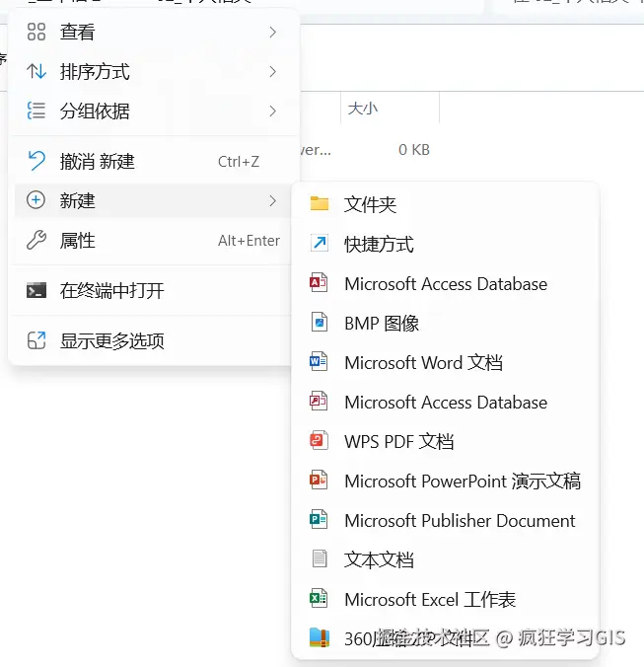Viewport: 644px width, 667px height.
Task: Click the BMP image file icon
Action: pos(320,322)
